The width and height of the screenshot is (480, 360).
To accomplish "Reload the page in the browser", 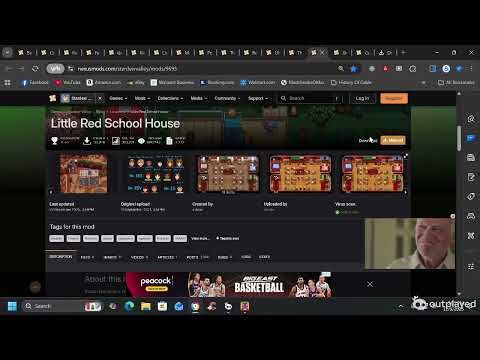I will 35,69.
